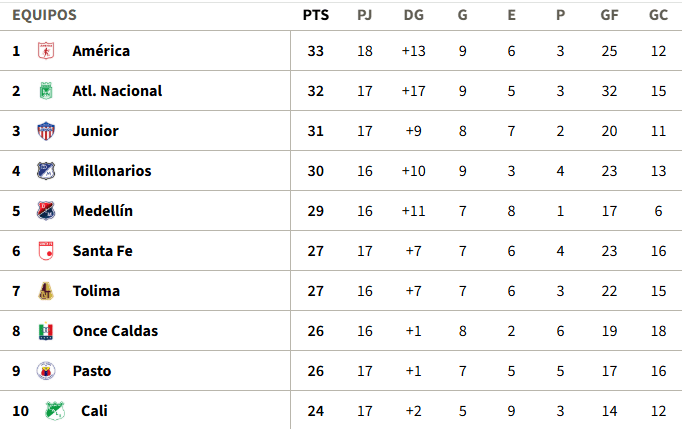Open the Medellín club badge icon

(x=46, y=211)
